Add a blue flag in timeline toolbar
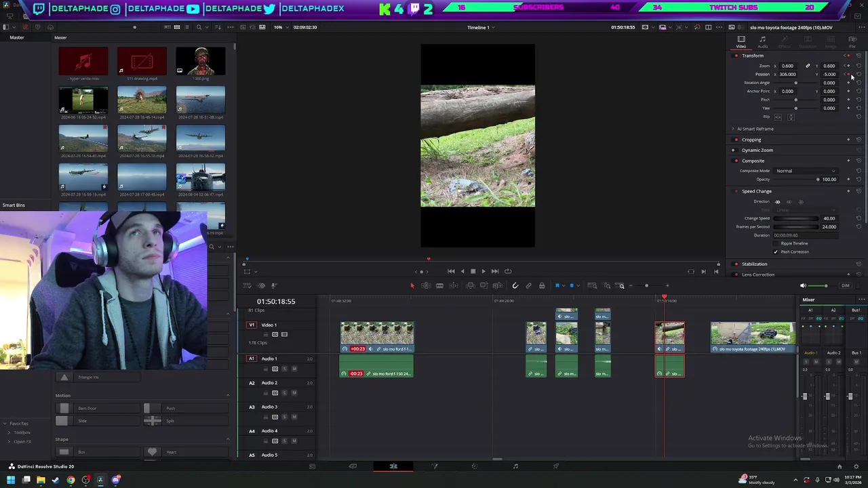Viewport: 868px width, 488px height. [x=557, y=285]
